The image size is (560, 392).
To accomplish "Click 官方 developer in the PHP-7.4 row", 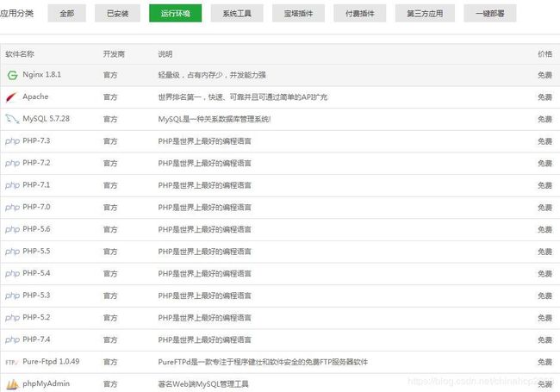I will coord(110,339).
